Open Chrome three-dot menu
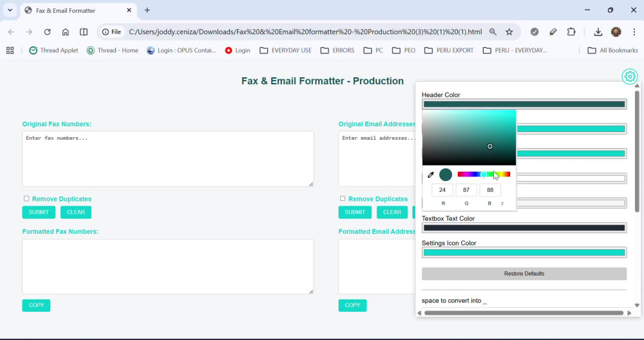Image resolution: width=644 pixels, height=340 pixels. 634,32
